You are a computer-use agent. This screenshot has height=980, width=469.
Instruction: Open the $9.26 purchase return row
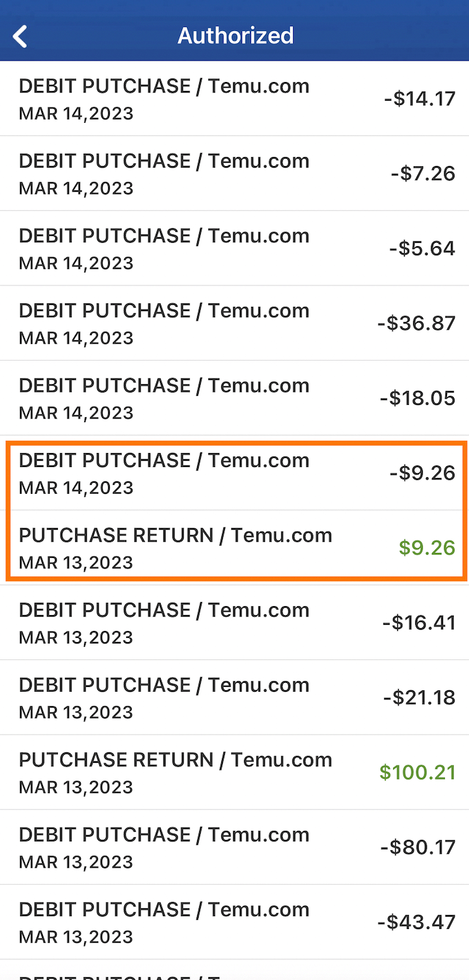[x=234, y=548]
